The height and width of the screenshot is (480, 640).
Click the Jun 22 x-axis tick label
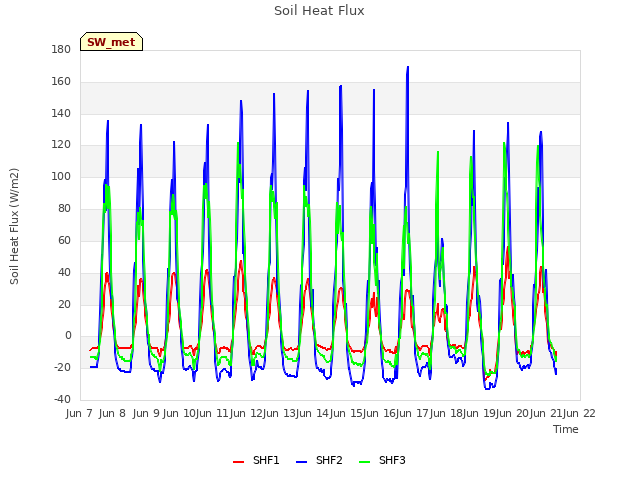click(579, 413)
